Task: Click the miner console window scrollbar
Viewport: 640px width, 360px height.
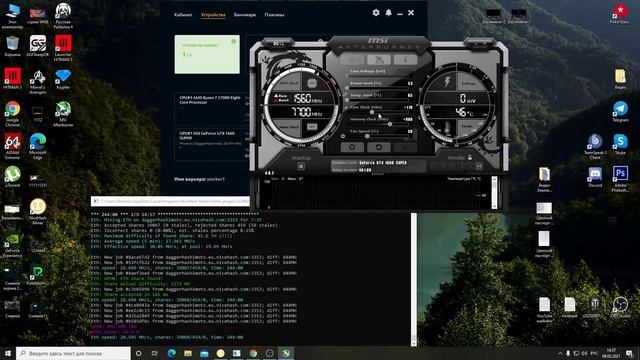Action: click(413, 279)
